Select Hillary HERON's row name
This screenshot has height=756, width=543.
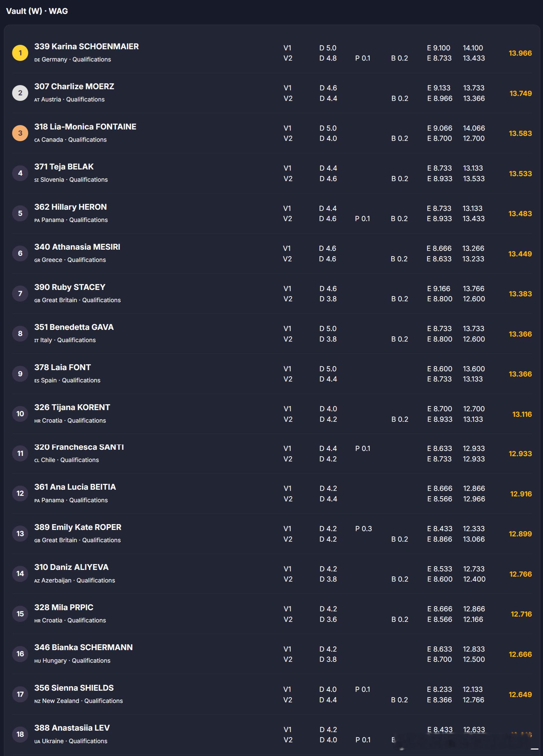click(70, 207)
